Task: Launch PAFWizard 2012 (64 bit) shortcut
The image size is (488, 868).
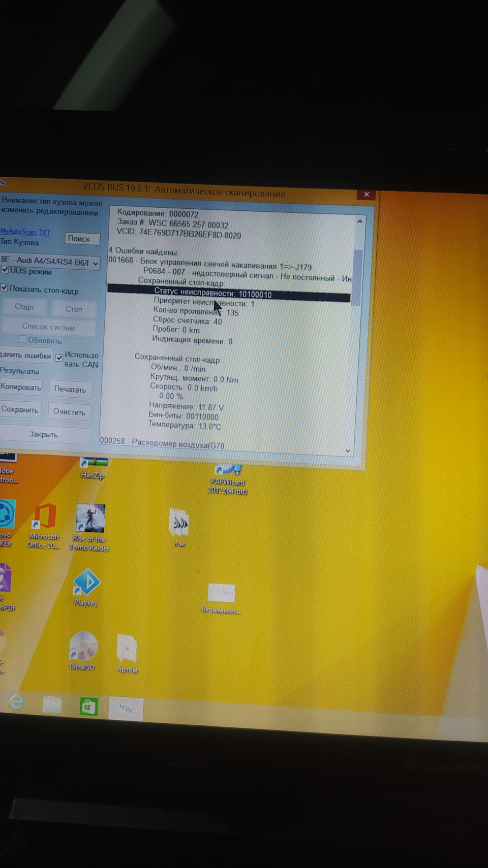Action: 228,478
